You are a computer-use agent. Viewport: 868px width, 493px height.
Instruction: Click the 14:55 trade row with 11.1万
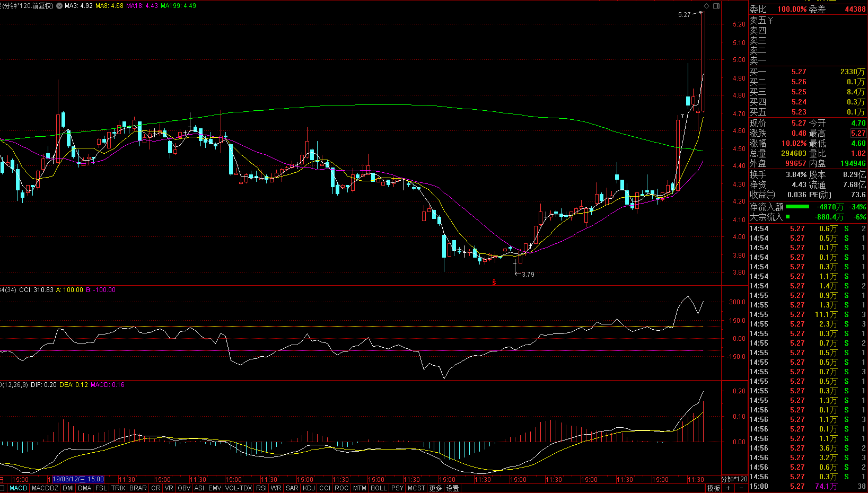(x=808, y=314)
